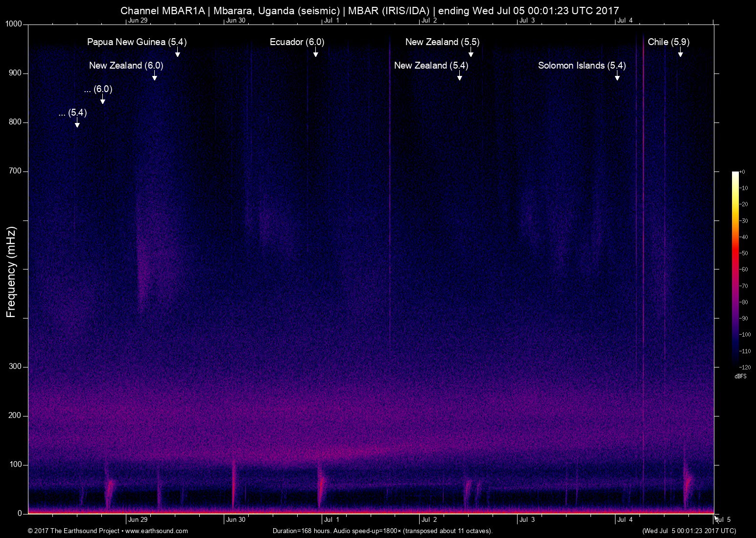Click the Frequency (mHz) axis label

(11, 272)
